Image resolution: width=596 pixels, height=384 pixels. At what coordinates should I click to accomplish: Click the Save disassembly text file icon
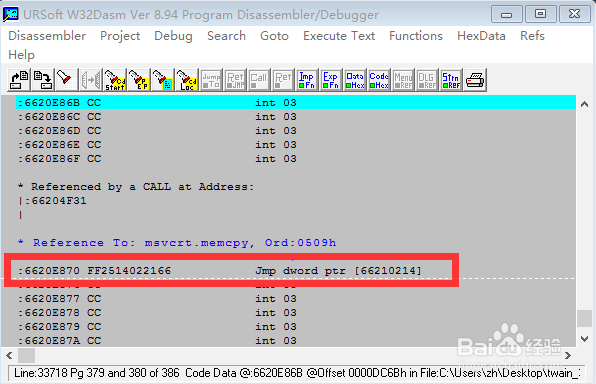(x=43, y=80)
